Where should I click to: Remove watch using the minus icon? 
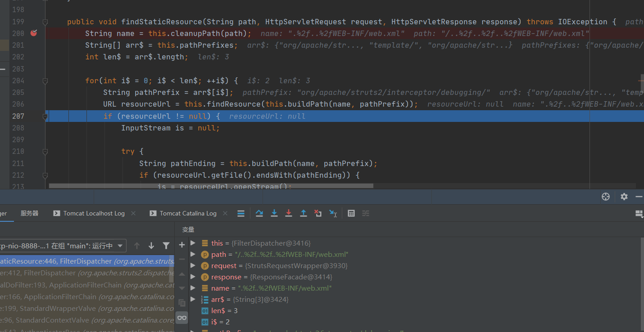pyautogui.click(x=182, y=259)
